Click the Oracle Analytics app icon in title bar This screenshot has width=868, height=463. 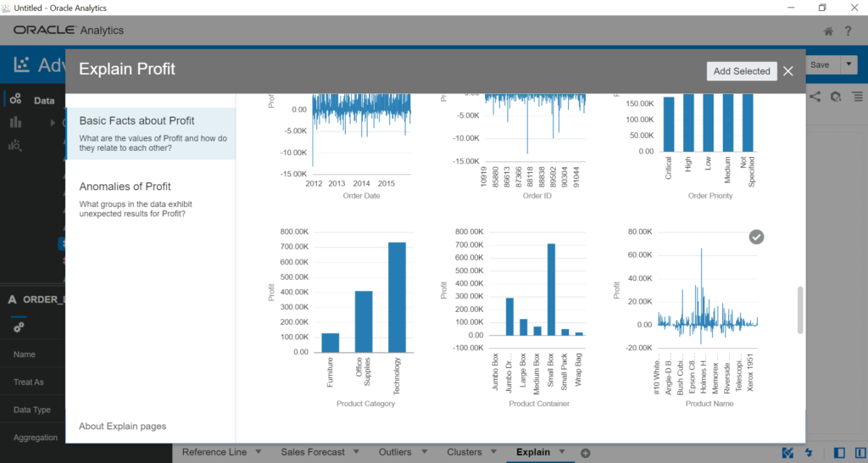point(6,8)
